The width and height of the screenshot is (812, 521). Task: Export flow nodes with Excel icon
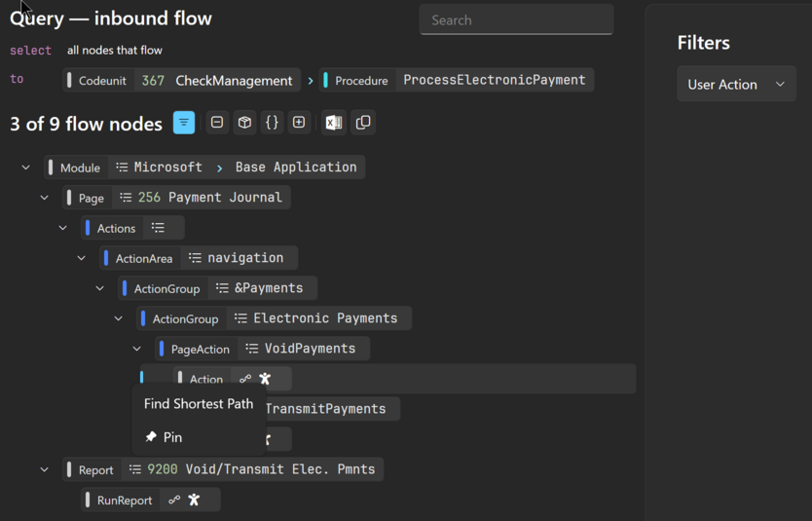(333, 123)
